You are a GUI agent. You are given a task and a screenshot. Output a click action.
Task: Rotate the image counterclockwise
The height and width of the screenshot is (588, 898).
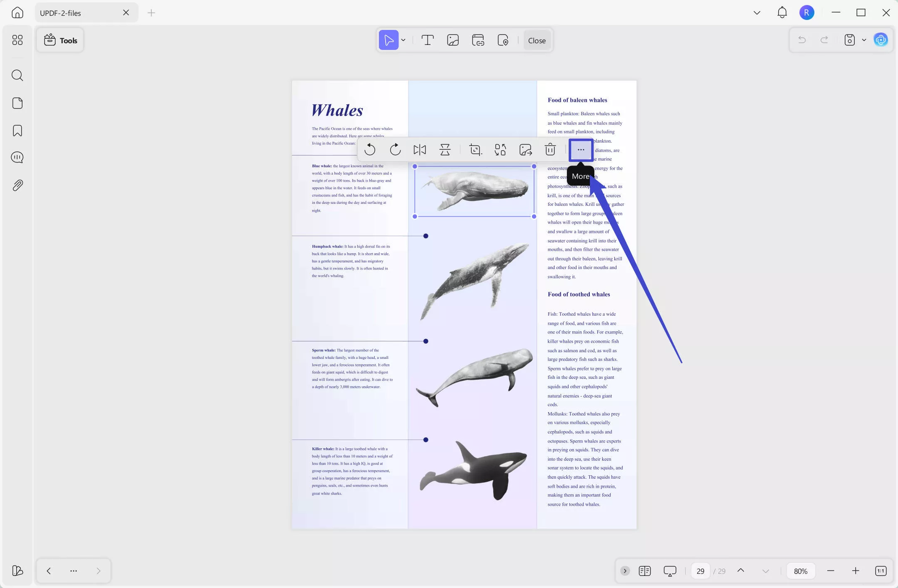370,150
